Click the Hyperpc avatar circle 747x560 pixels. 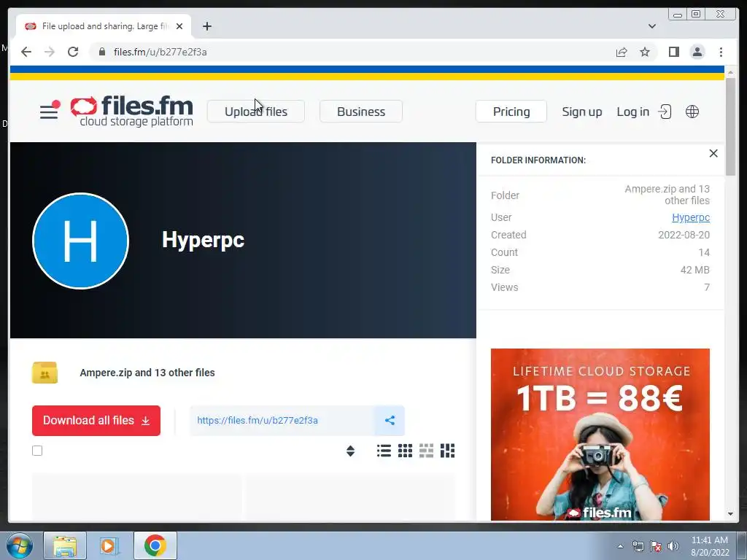[80, 241]
